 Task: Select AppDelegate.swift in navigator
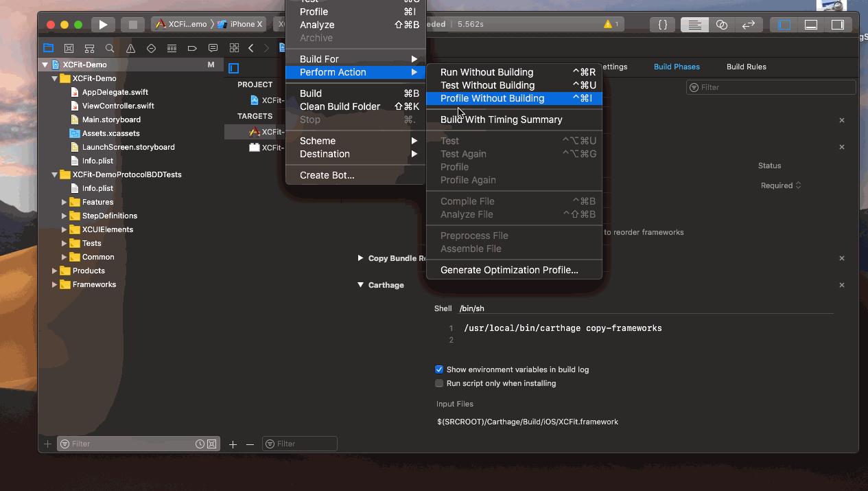(115, 92)
